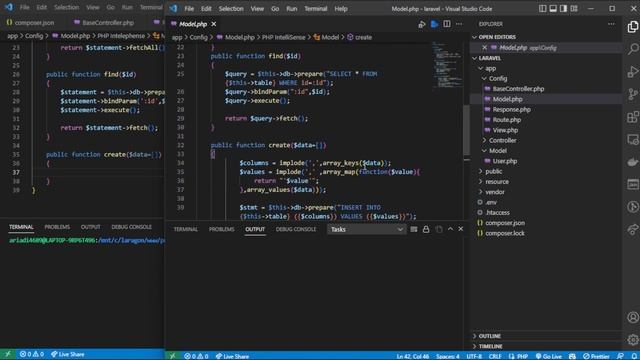The image size is (640, 360).
Task: Open editor More Actions ellipsis
Action: pos(459,24)
